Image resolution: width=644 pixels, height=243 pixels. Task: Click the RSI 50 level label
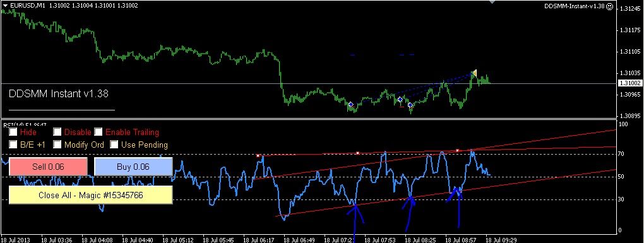tap(621, 177)
